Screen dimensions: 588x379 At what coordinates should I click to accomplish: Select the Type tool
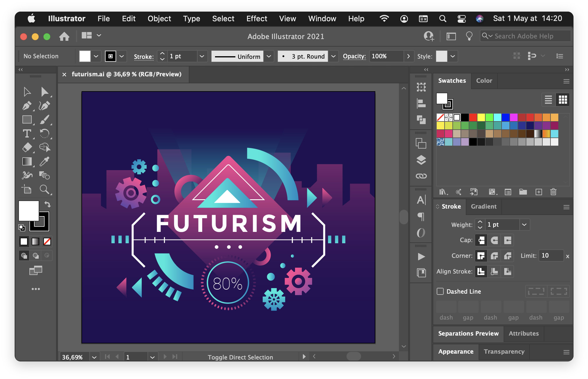[27, 133]
